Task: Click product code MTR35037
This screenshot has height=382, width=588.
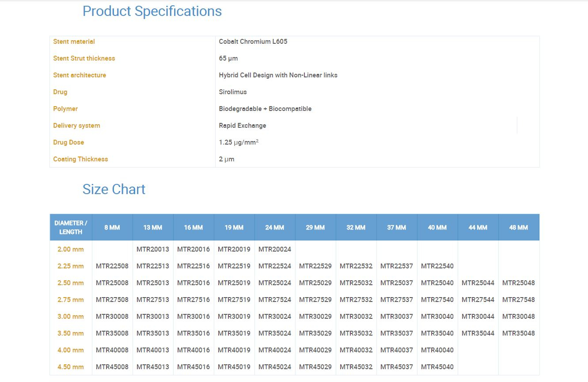Action: (397, 333)
